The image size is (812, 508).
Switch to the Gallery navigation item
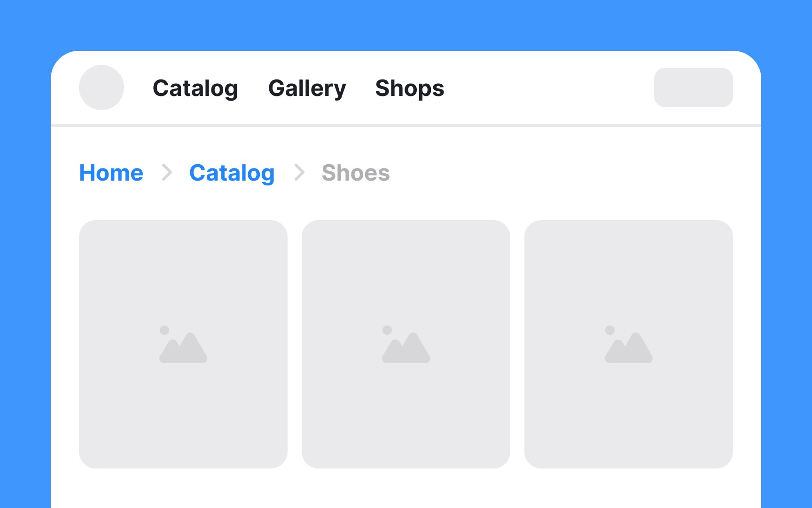click(x=307, y=88)
